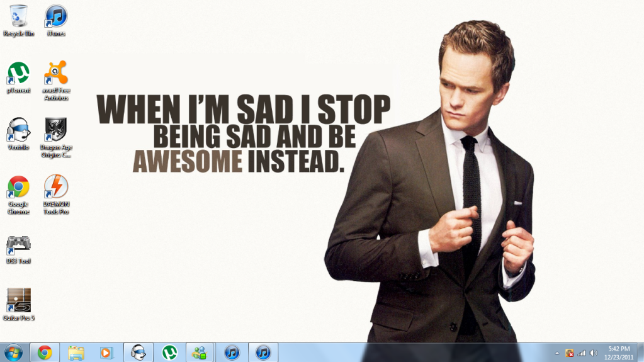This screenshot has width=644, height=362.
Task: Select the DS3 Tool desktop shortcut
Action: pyautogui.click(x=18, y=250)
